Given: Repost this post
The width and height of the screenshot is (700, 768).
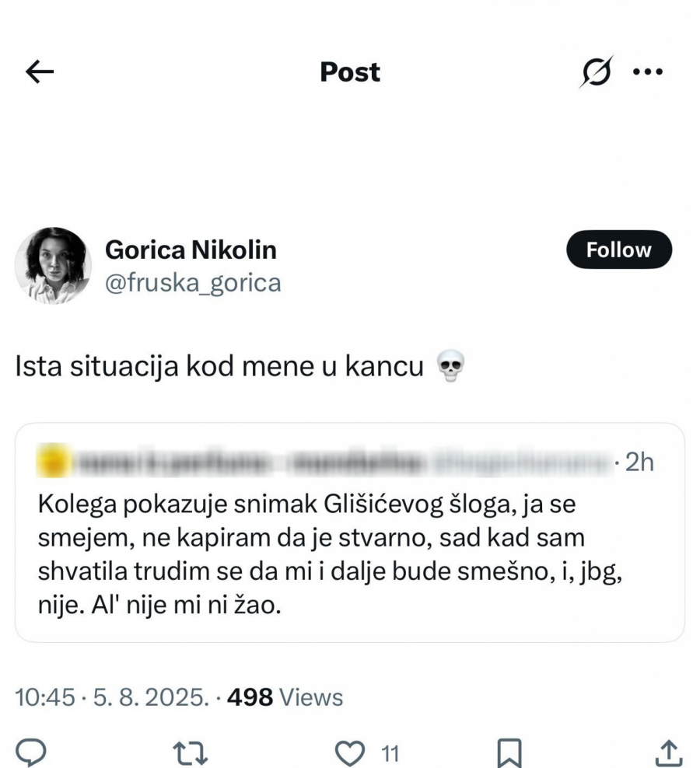Looking at the screenshot, I should [190, 751].
